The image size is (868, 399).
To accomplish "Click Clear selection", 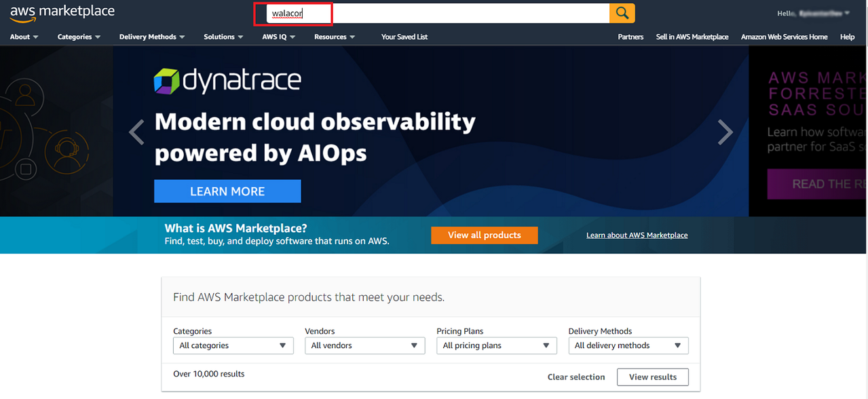I will click(x=576, y=377).
